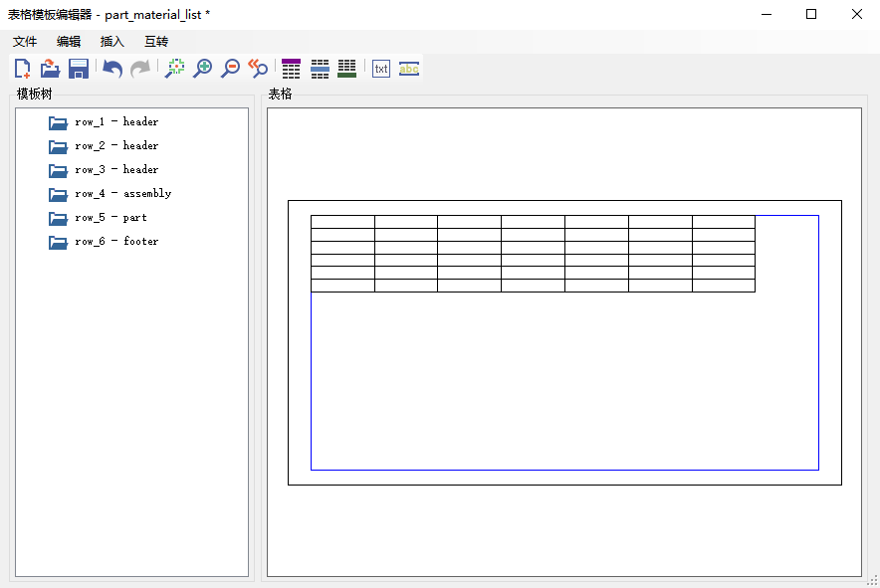Select row_4 - assembly tree item
The height and width of the screenshot is (588, 880).
(x=122, y=194)
